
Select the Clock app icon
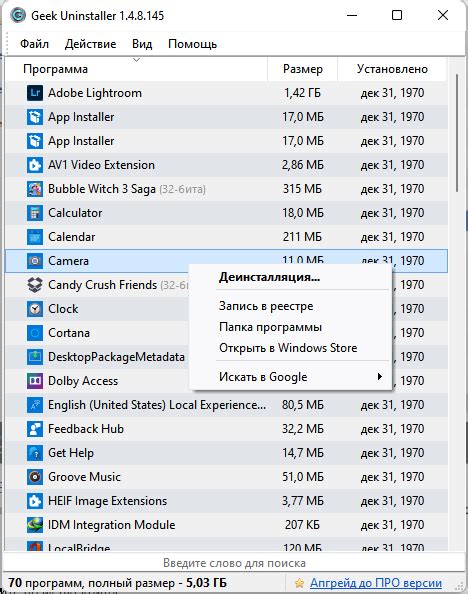click(35, 309)
